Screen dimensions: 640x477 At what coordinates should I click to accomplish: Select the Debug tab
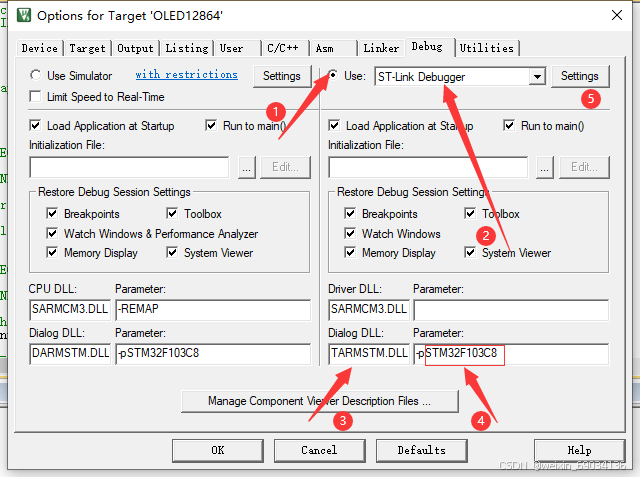[429, 47]
